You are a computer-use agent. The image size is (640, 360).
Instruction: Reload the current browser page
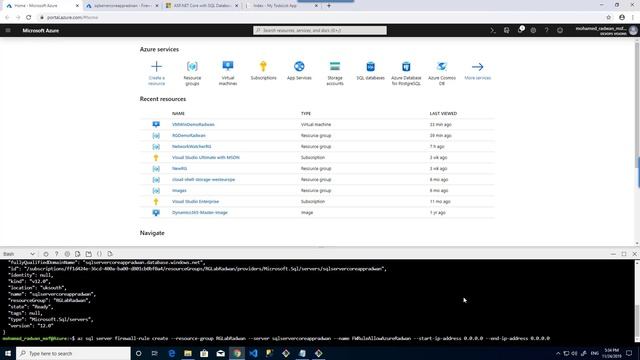(29, 18)
